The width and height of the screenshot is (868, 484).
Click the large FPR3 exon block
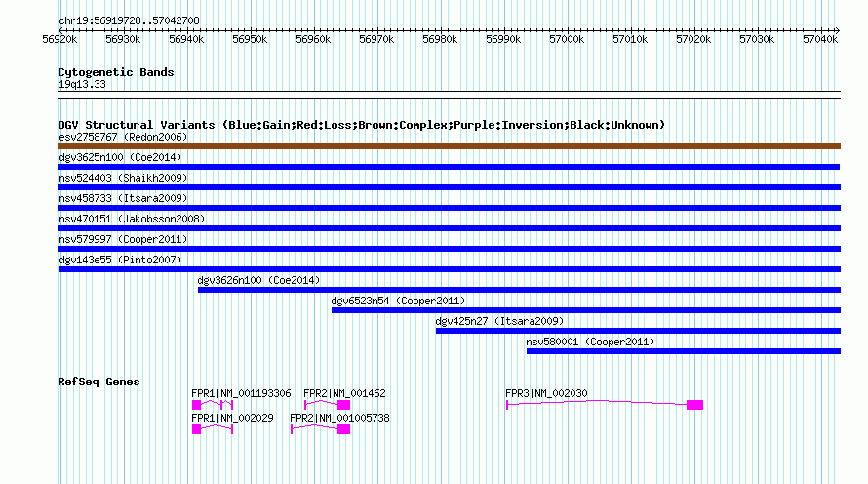click(694, 405)
